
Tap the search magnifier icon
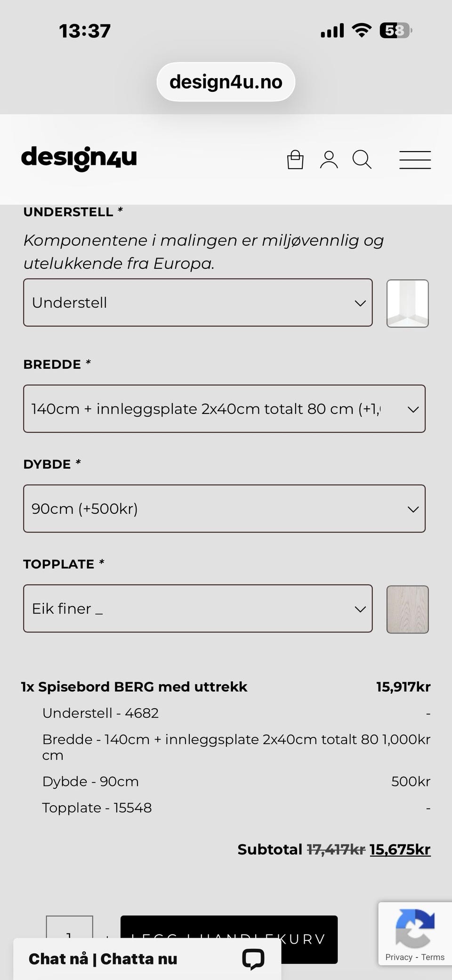tap(362, 160)
